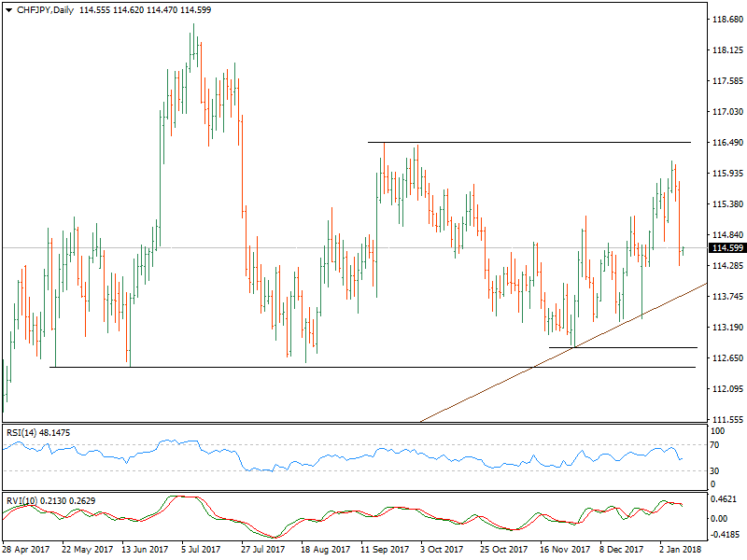
Task: Click the RSI(14) indicator label
Action: (x=23, y=433)
